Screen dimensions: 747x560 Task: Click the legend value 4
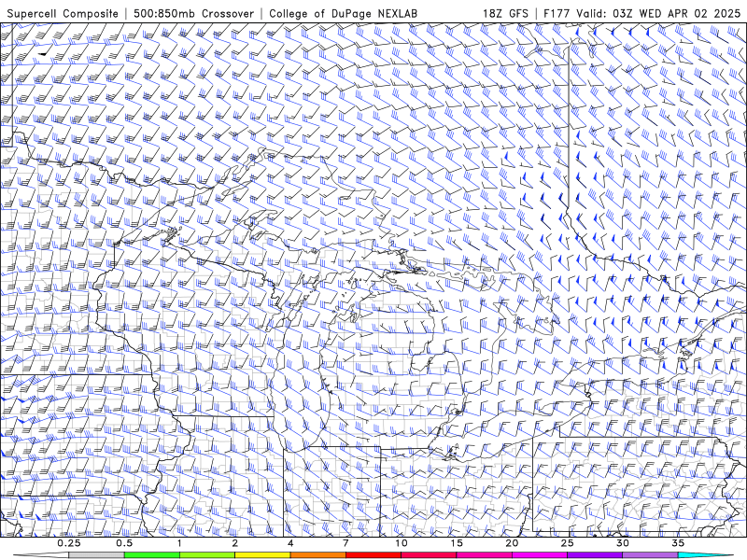pyautogui.click(x=290, y=543)
